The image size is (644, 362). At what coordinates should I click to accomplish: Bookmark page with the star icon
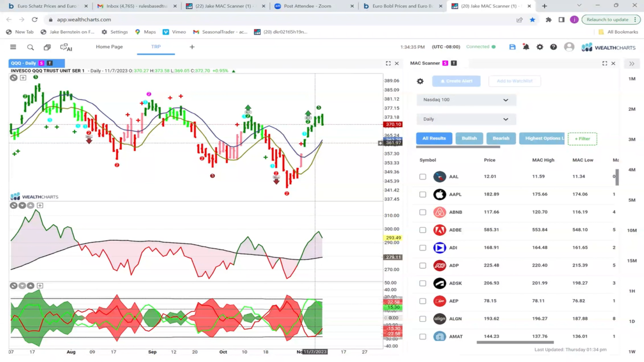tap(532, 20)
